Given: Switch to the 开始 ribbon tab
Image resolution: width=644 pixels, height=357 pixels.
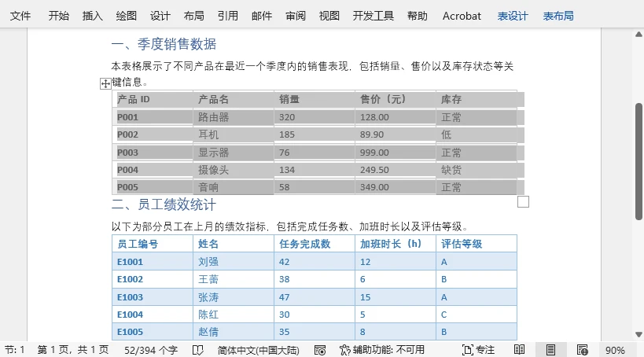Looking at the screenshot, I should click(59, 16).
